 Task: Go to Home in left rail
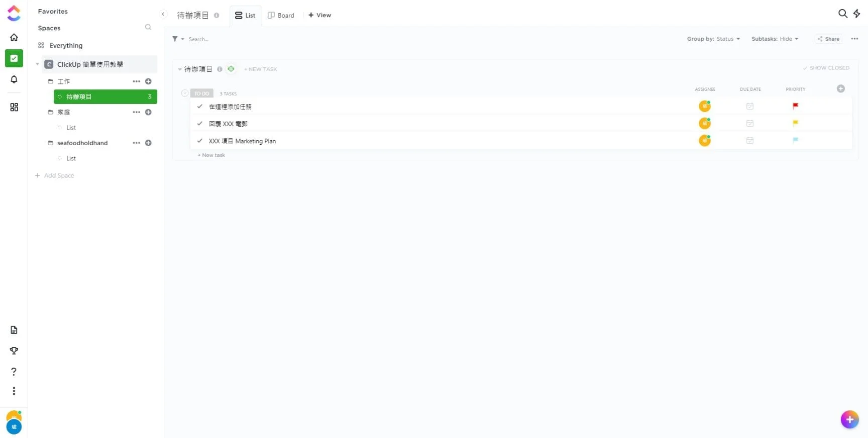(x=14, y=37)
